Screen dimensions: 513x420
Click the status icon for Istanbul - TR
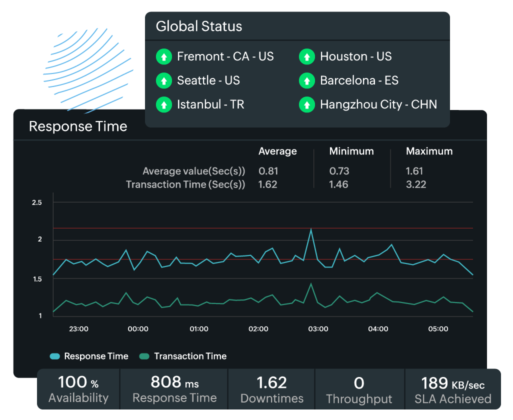[x=163, y=104]
